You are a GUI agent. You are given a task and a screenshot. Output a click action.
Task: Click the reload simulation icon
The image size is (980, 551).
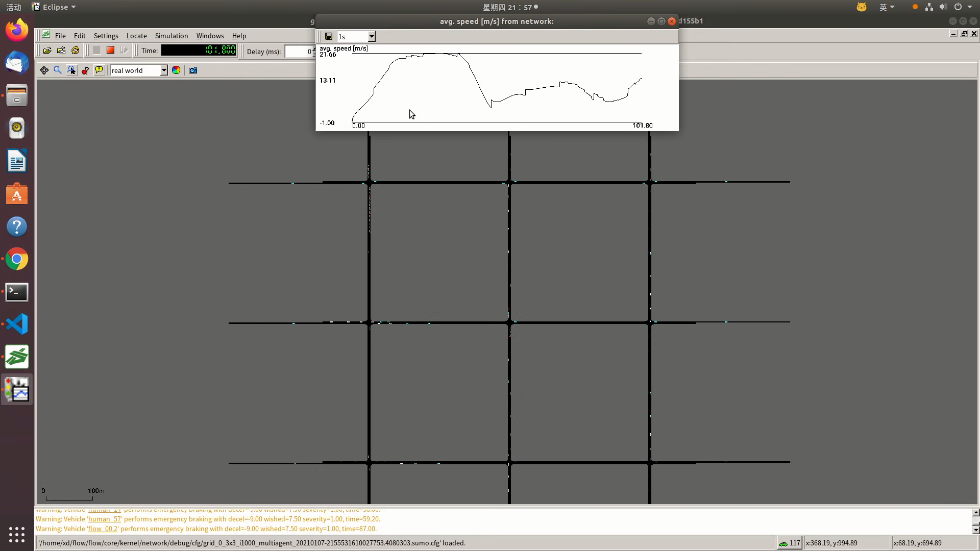[x=76, y=51]
